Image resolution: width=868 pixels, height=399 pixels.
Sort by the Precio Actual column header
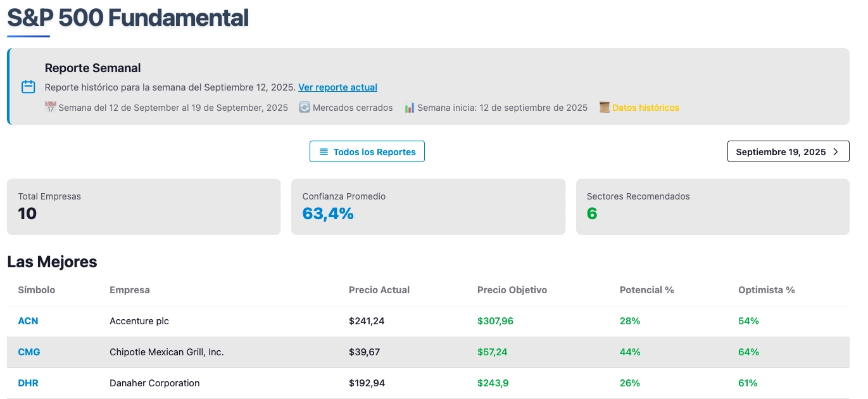pyautogui.click(x=379, y=290)
